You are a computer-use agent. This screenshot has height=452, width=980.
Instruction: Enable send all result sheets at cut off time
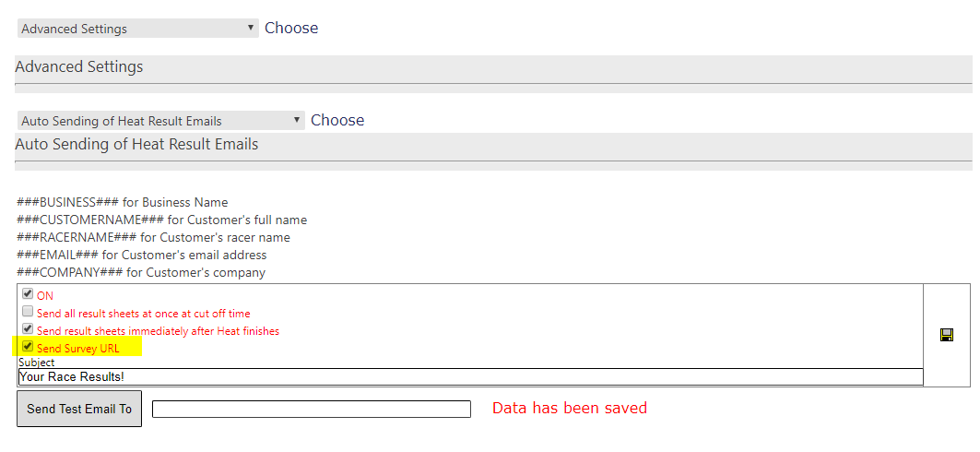[x=28, y=312]
